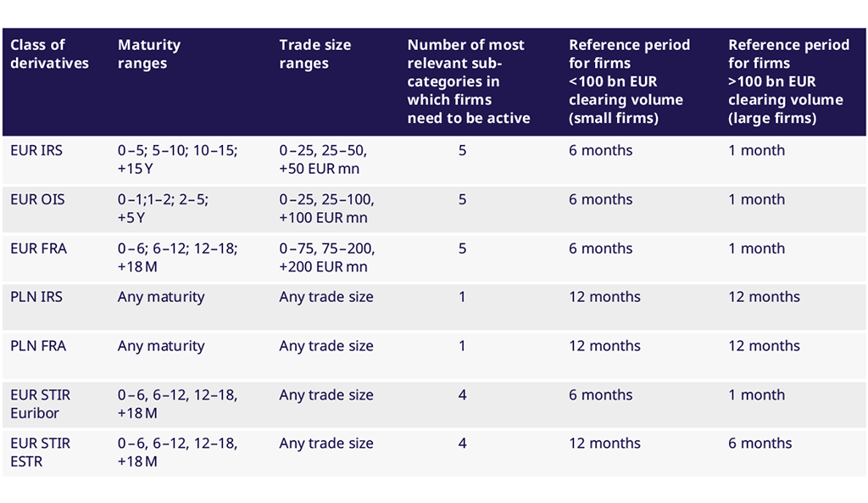Viewport: 868px width, 503px height.
Task: Select the small firms reference period header
Action: point(629,81)
